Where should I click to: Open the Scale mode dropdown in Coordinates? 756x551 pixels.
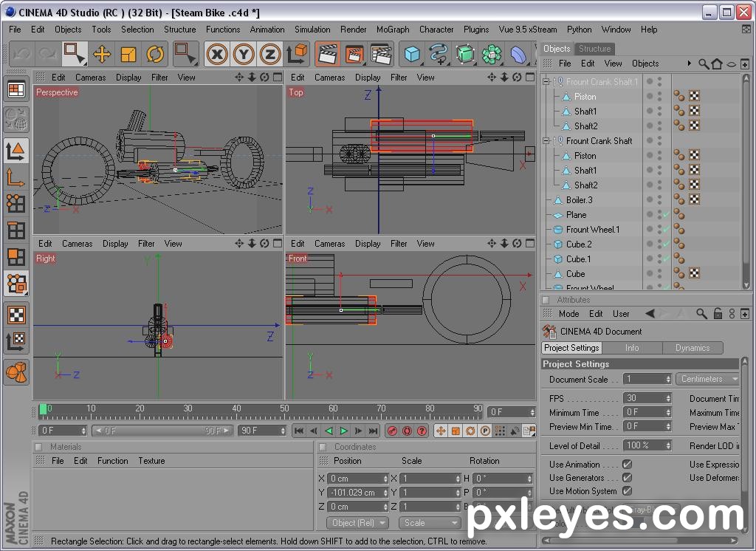pos(429,523)
